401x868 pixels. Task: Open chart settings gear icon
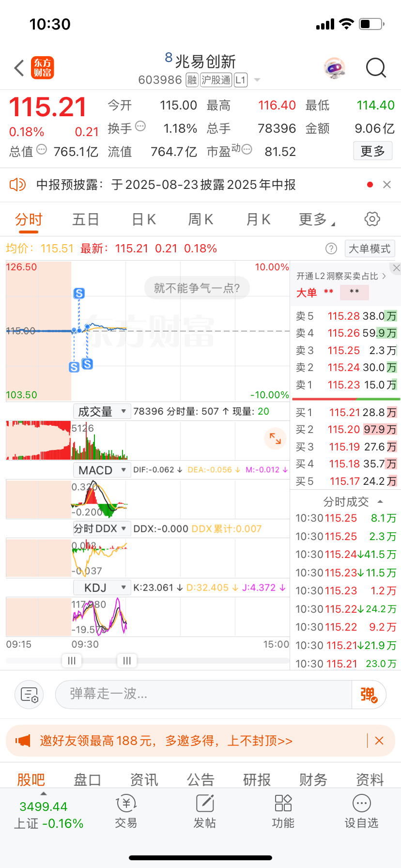(372, 219)
